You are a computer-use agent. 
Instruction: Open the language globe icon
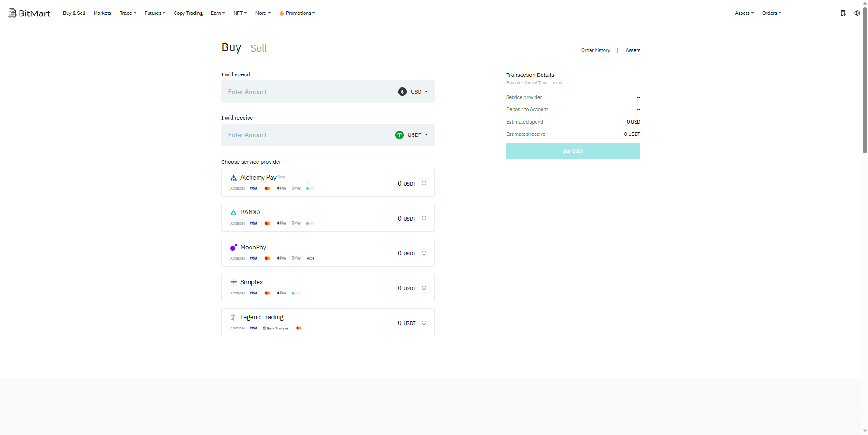(857, 13)
